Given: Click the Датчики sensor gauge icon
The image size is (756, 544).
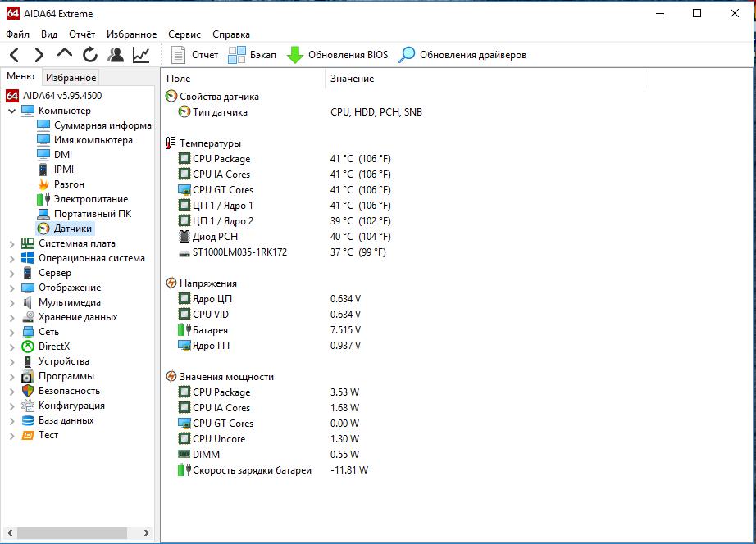Looking at the screenshot, I should pyautogui.click(x=43, y=229).
